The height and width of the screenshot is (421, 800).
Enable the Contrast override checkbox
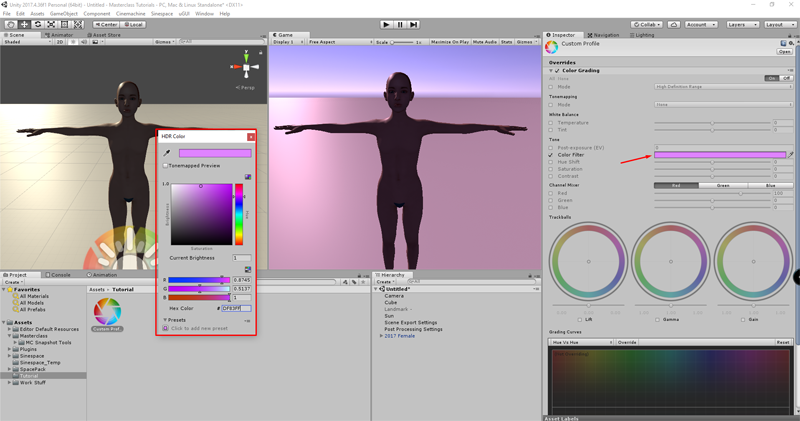pyautogui.click(x=551, y=177)
